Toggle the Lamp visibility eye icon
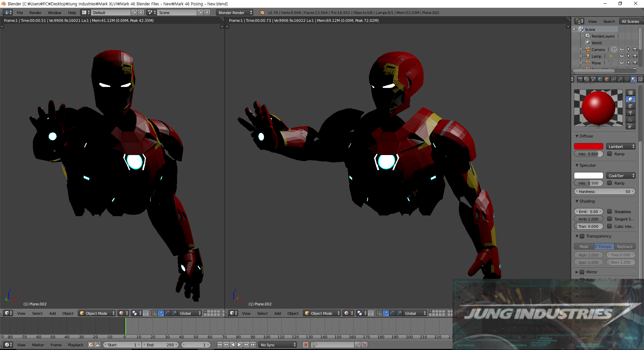 pos(622,56)
